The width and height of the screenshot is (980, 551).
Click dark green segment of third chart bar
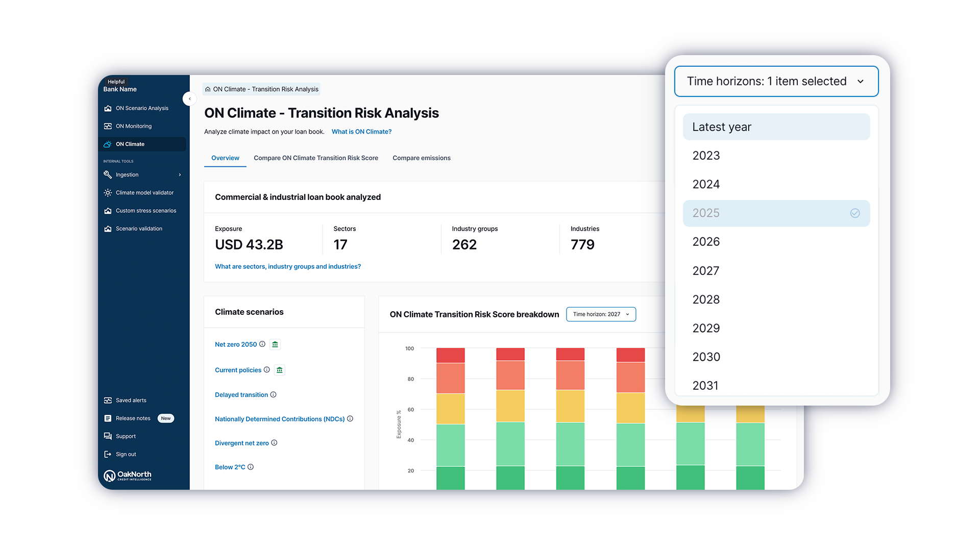(x=570, y=478)
